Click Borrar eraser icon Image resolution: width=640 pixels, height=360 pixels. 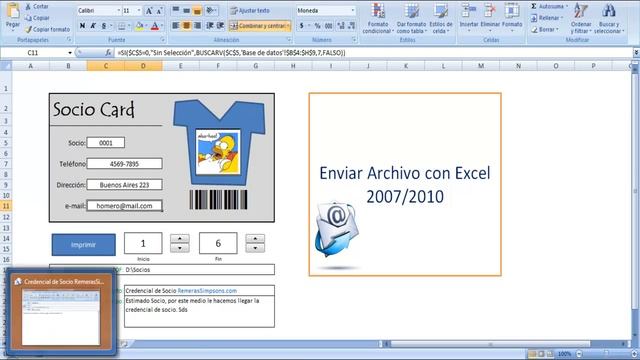(x=534, y=29)
